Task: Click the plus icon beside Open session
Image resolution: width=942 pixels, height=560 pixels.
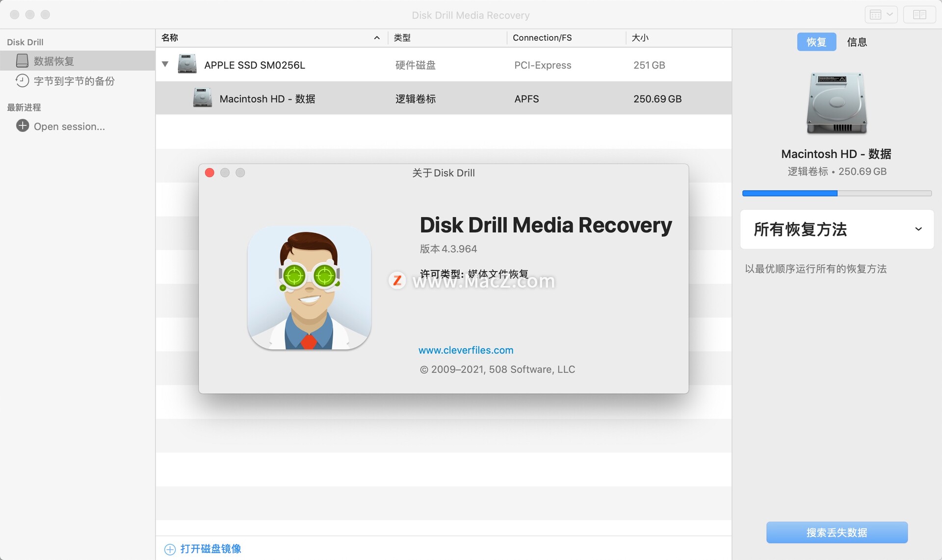Action: [x=23, y=126]
